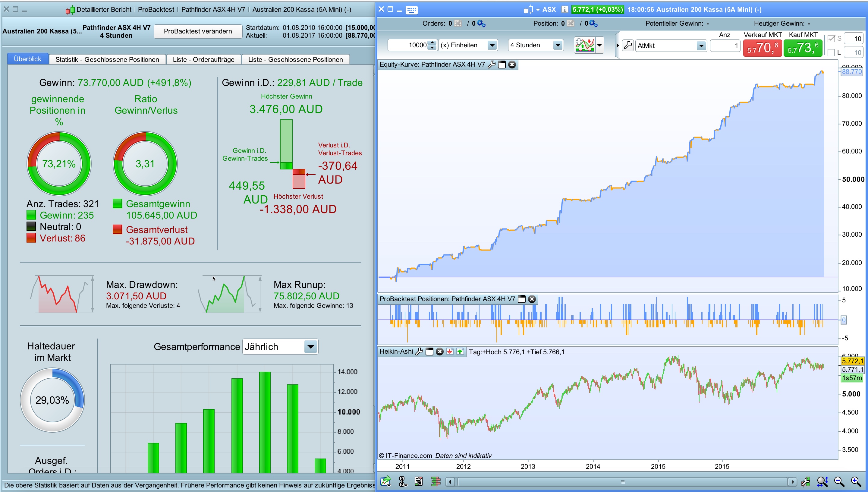Click the zoom in magnifier icon

856,481
